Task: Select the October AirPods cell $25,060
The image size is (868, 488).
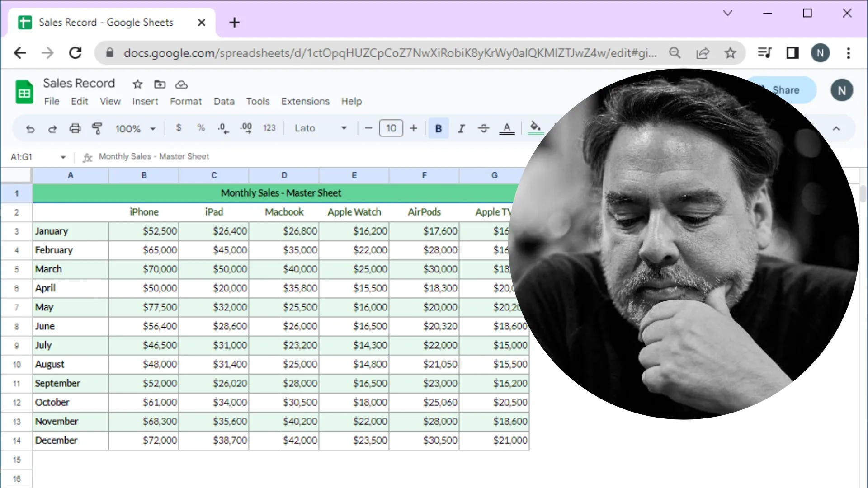Action: [x=424, y=402]
